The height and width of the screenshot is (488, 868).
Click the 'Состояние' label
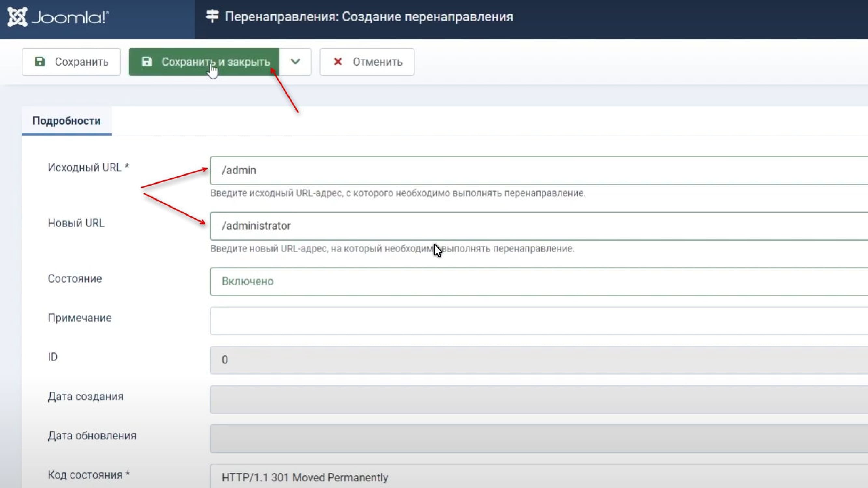tap(75, 278)
